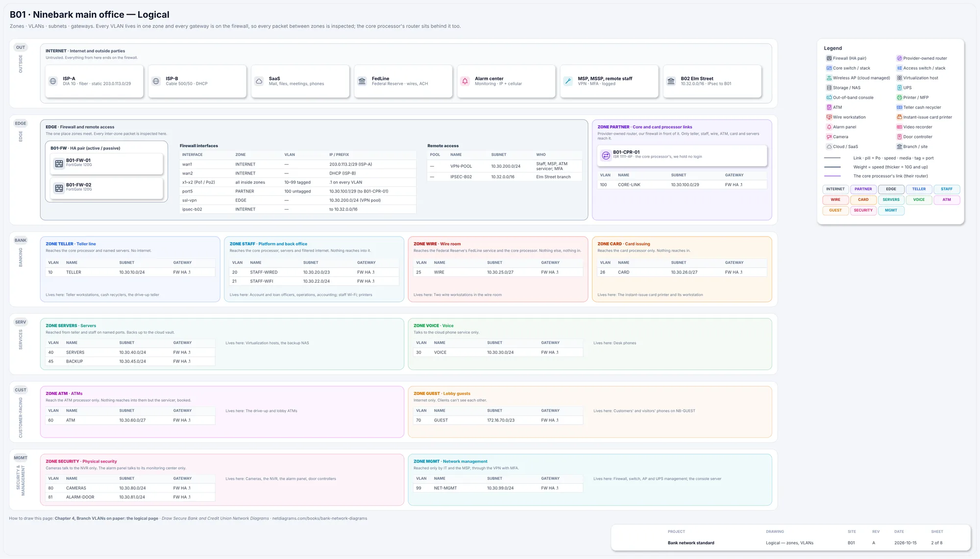Click the cloud icon on the SaaS card
The height and width of the screenshot is (559, 980).
pos(259,81)
